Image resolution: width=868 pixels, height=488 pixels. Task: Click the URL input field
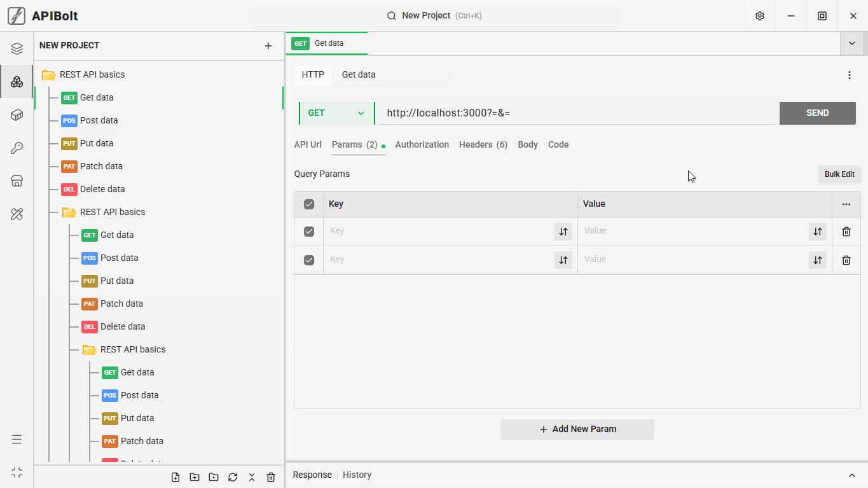[x=577, y=113]
